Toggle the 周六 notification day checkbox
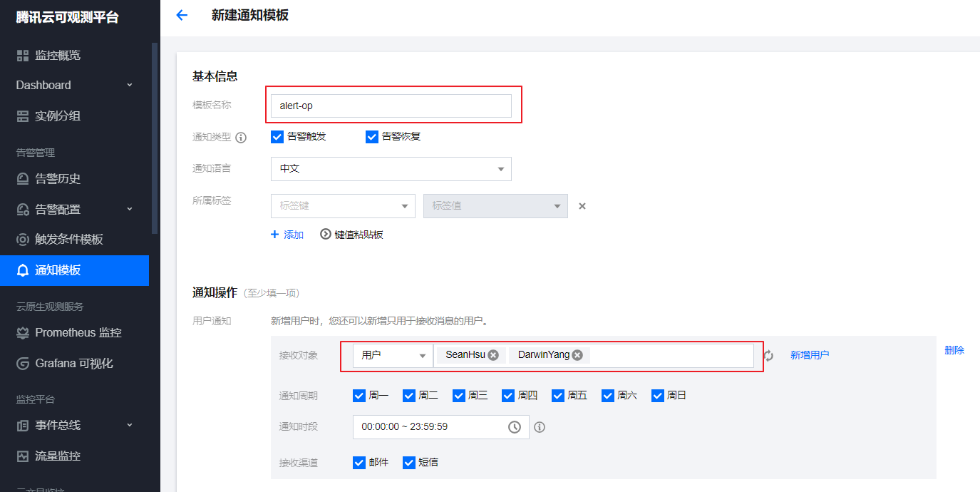The image size is (980, 492). [x=608, y=396]
